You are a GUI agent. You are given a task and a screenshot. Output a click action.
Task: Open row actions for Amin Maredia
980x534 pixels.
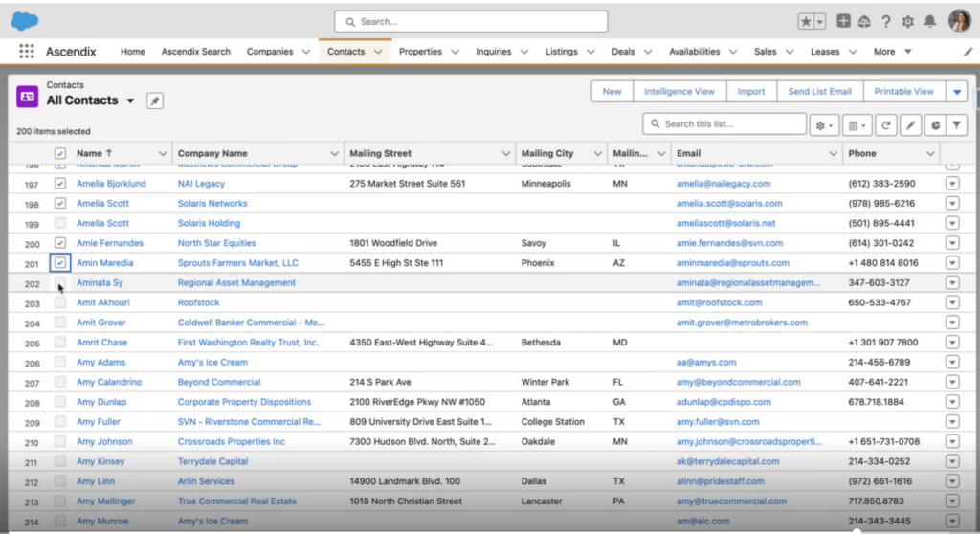tap(952, 263)
